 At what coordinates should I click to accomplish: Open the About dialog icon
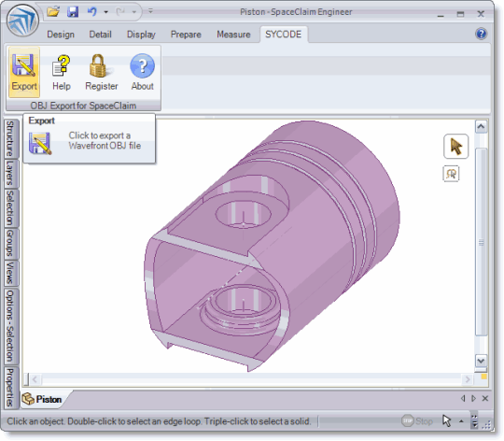coord(142,72)
